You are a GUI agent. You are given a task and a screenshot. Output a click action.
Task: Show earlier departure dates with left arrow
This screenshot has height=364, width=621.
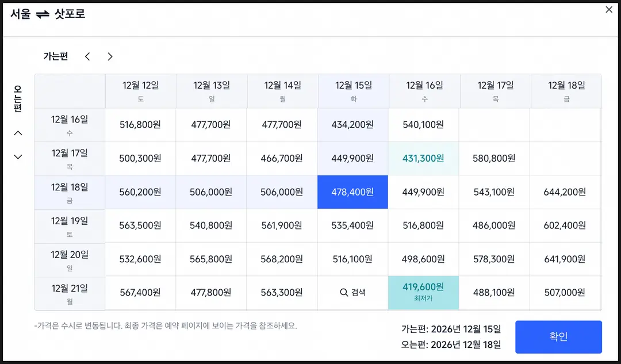tap(87, 56)
